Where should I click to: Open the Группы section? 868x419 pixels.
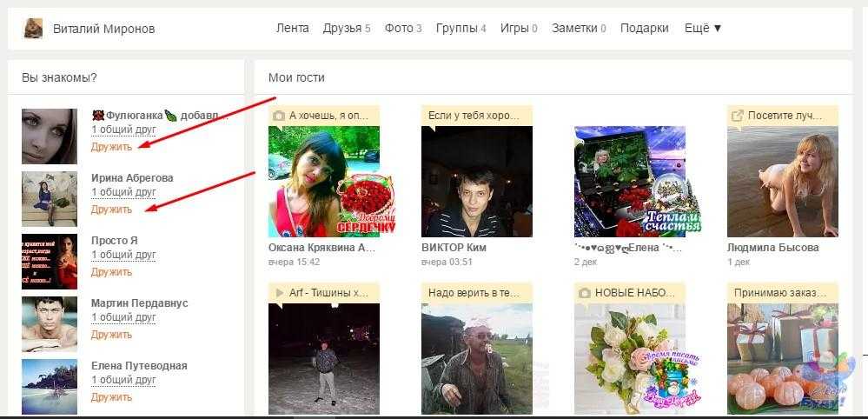(x=461, y=28)
